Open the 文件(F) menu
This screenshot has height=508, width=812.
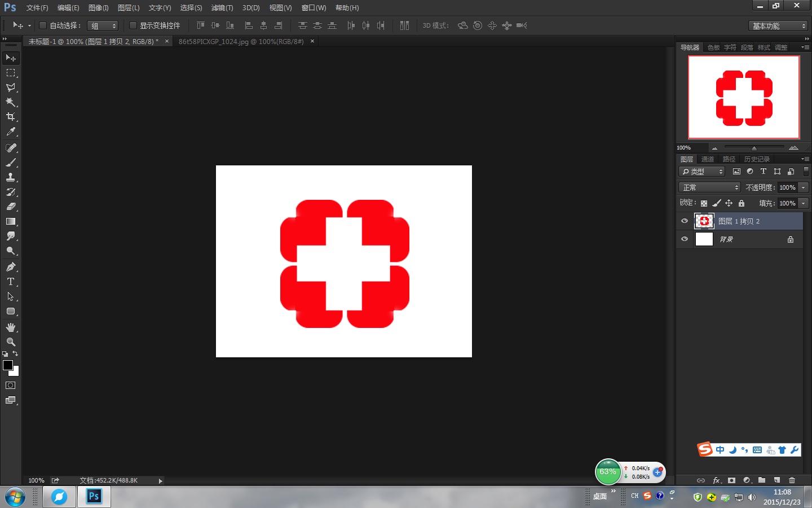pos(37,8)
